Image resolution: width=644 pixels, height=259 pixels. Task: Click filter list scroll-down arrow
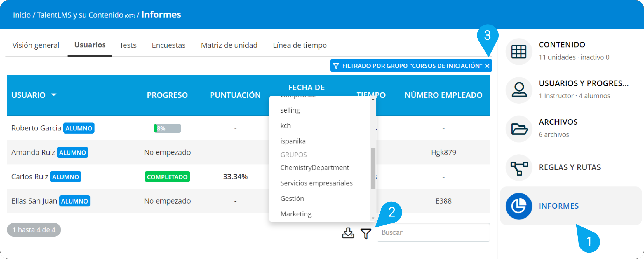click(x=373, y=218)
